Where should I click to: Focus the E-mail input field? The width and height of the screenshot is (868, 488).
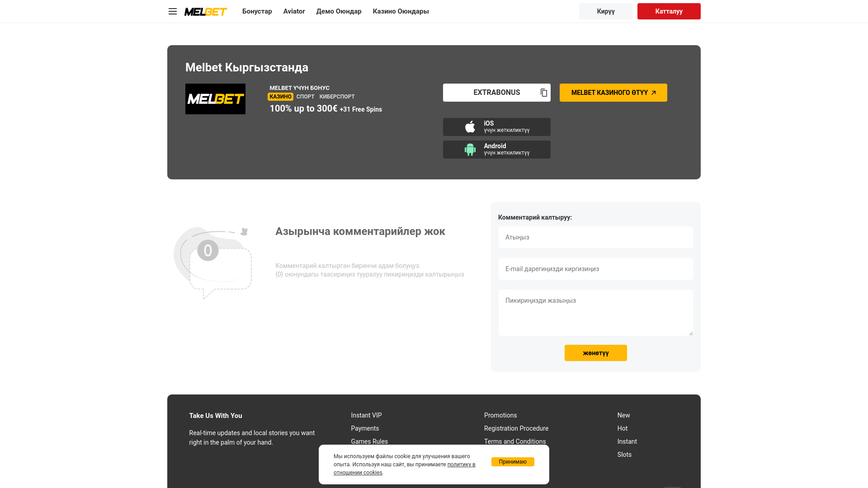(x=596, y=269)
